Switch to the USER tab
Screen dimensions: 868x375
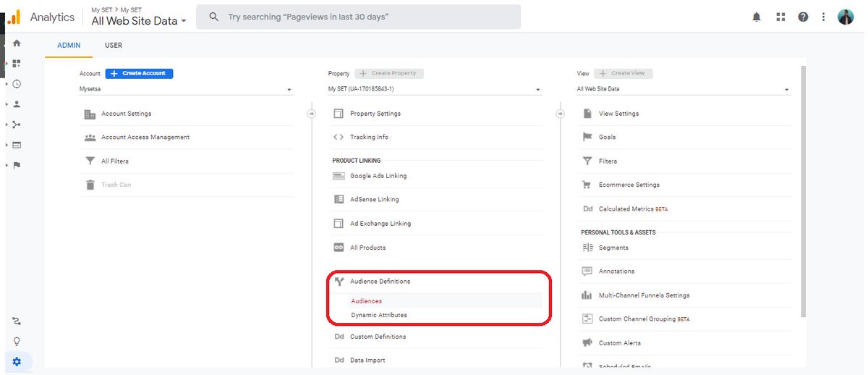pyautogui.click(x=114, y=45)
